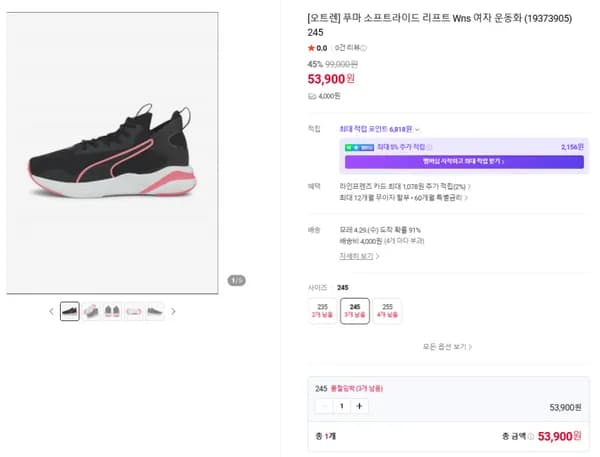Decrease quantity with the minus button
This screenshot has height=457, width=600.
[324, 406]
